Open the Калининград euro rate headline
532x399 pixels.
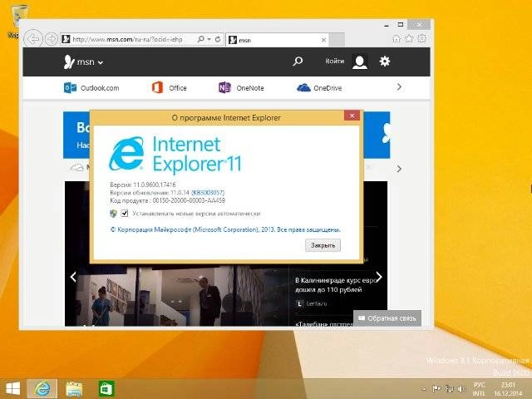click(x=335, y=285)
